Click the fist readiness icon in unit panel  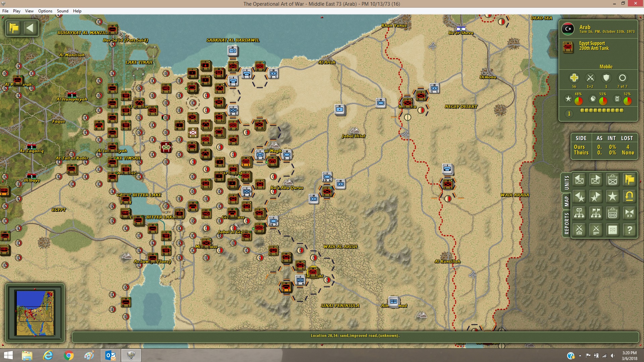(593, 99)
